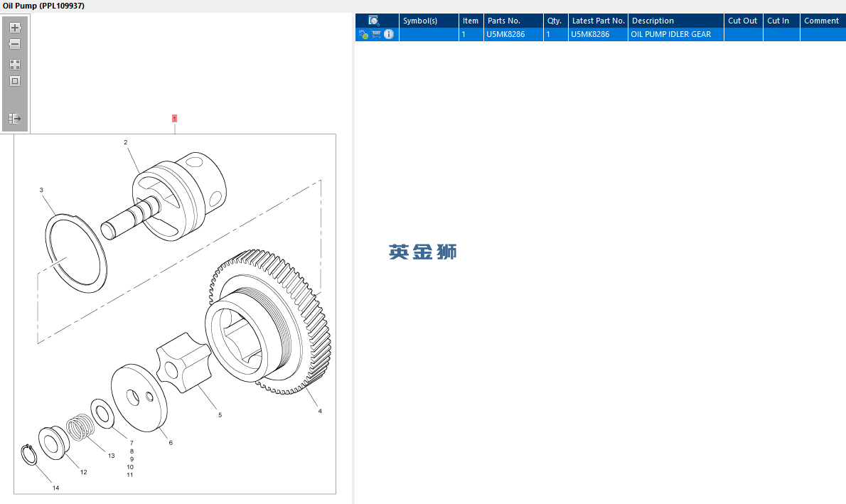
Task: Click callout number 5 in the diagram
Action: [x=220, y=415]
